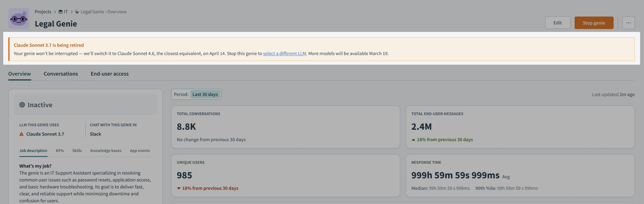Click the green up arrow in end-user messages

pyautogui.click(x=413, y=140)
